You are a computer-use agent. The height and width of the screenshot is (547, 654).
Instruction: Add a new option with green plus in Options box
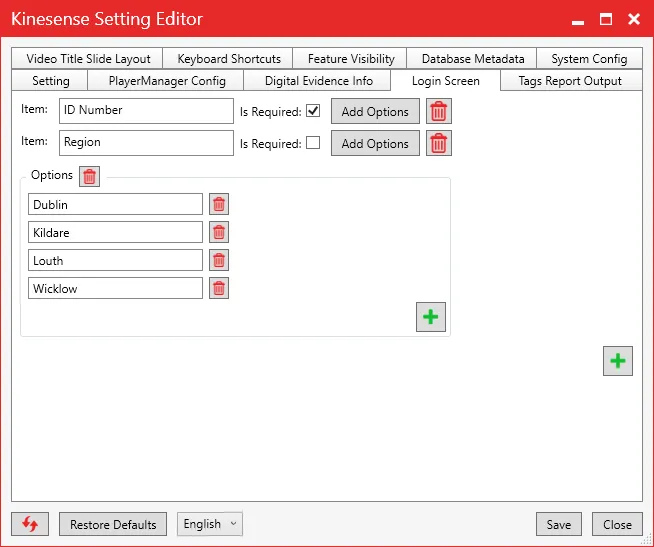431,317
